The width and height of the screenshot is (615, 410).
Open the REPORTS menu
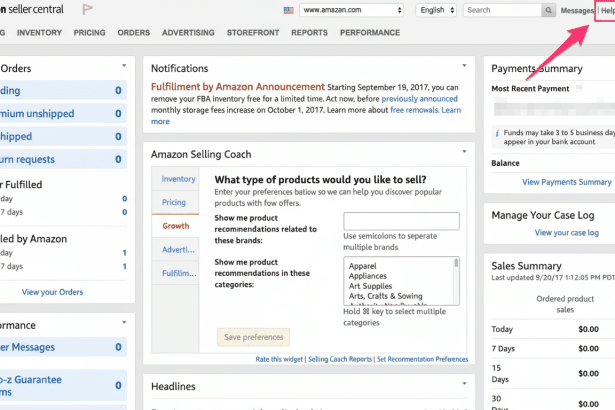(x=309, y=33)
